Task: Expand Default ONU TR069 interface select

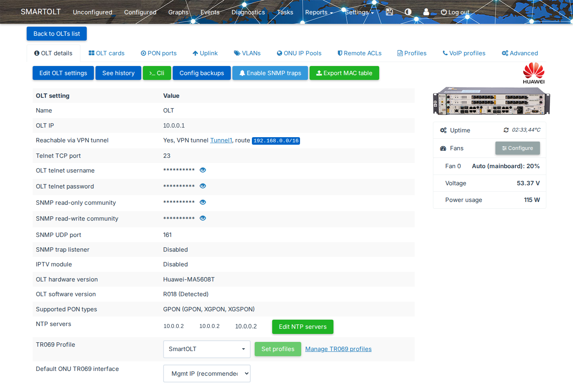Action: pos(207,374)
